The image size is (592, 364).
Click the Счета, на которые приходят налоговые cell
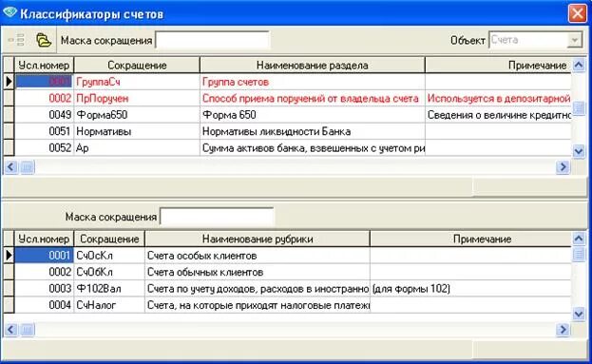click(x=258, y=305)
